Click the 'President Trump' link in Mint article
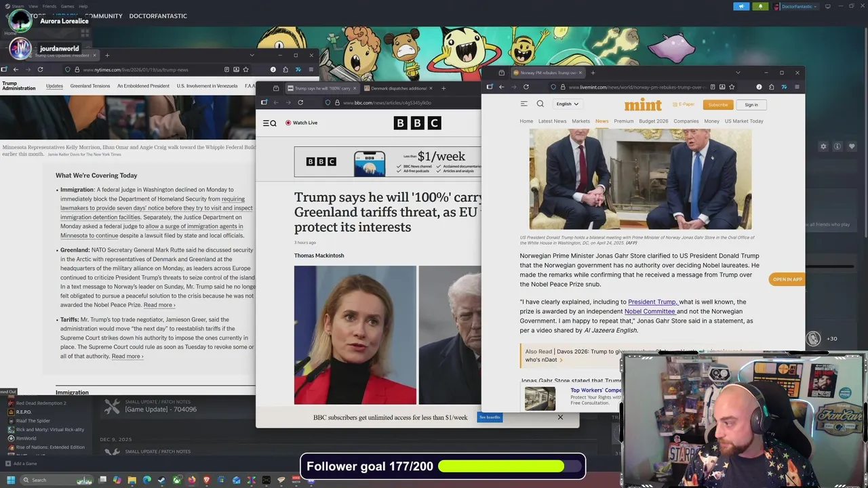Screen dimensions: 868x488 [x=652, y=302]
